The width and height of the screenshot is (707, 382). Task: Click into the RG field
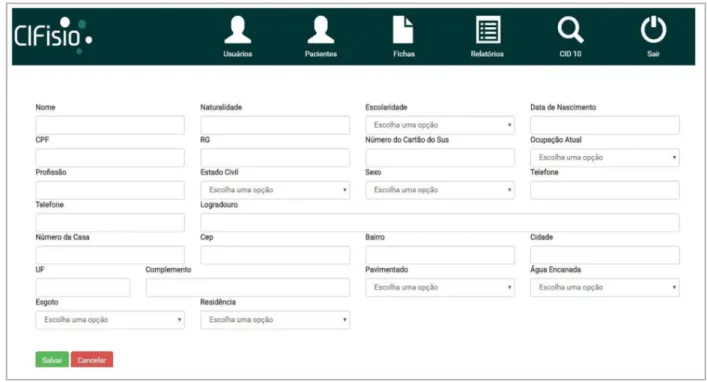pyautogui.click(x=275, y=157)
